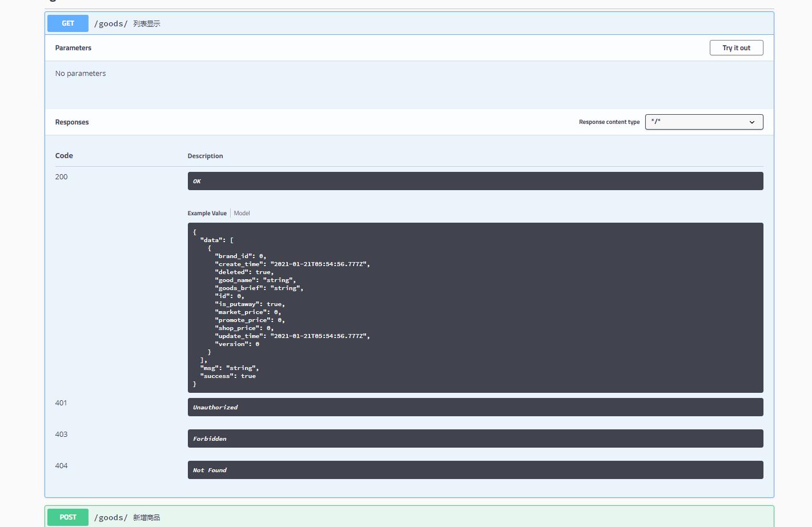Click the Forbidden description box
This screenshot has height=527, width=812.
[475, 439]
